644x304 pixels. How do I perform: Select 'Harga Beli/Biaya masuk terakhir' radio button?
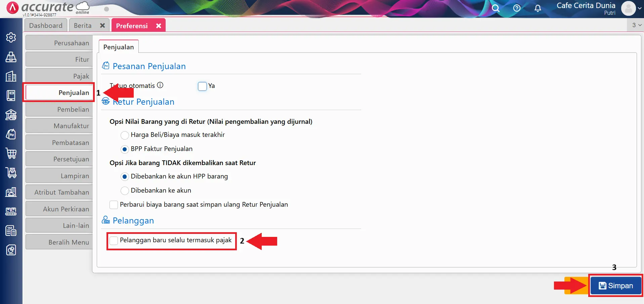[x=124, y=135]
